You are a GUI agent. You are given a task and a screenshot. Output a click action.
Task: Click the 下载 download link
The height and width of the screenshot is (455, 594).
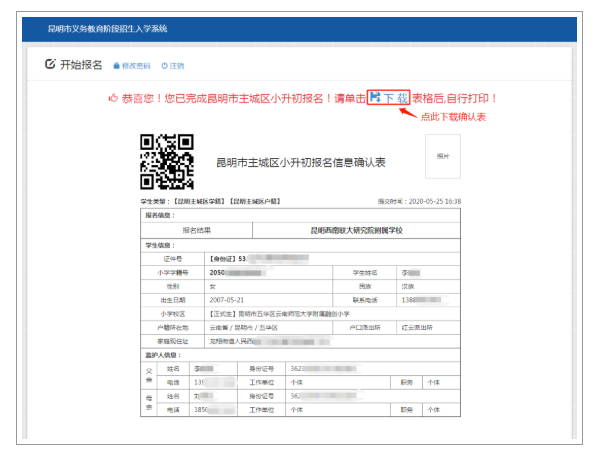click(x=396, y=99)
